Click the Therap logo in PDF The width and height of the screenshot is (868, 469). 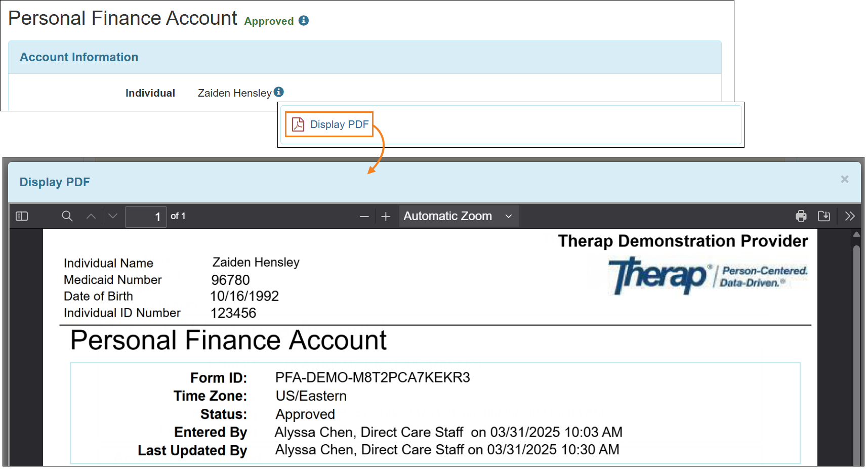[708, 276]
